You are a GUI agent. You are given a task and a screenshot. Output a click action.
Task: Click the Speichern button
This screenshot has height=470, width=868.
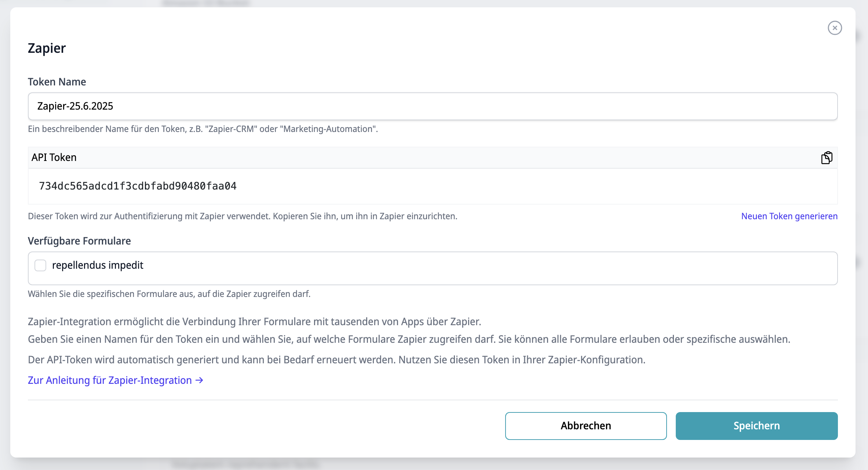pos(756,426)
